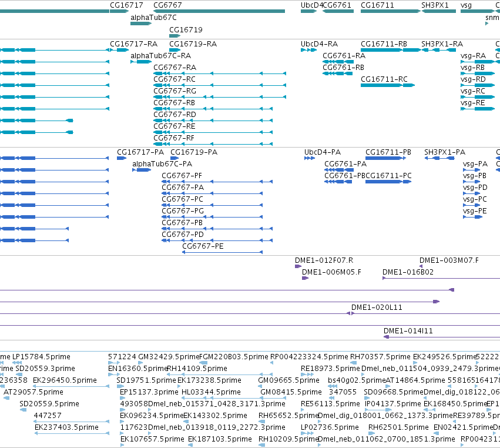Click the CG16711 gene bar

pos(391,11)
